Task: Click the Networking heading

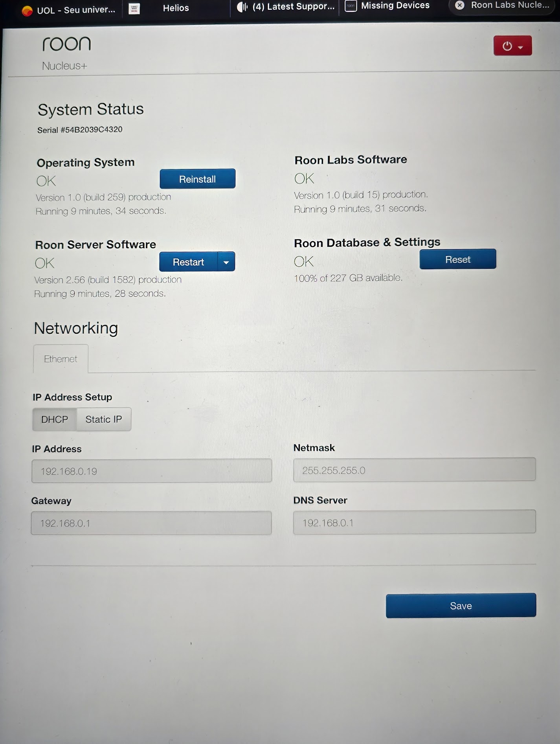Action: pyautogui.click(x=76, y=328)
